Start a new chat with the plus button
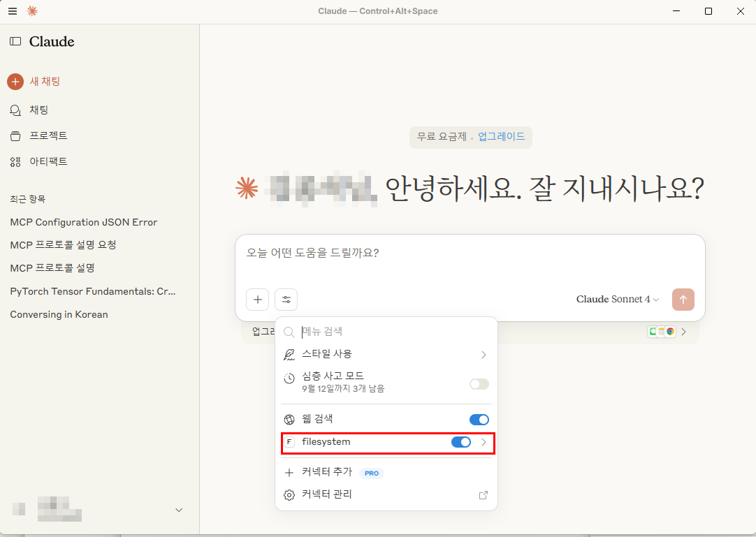Viewport: 756px width, 537px height. [x=15, y=82]
